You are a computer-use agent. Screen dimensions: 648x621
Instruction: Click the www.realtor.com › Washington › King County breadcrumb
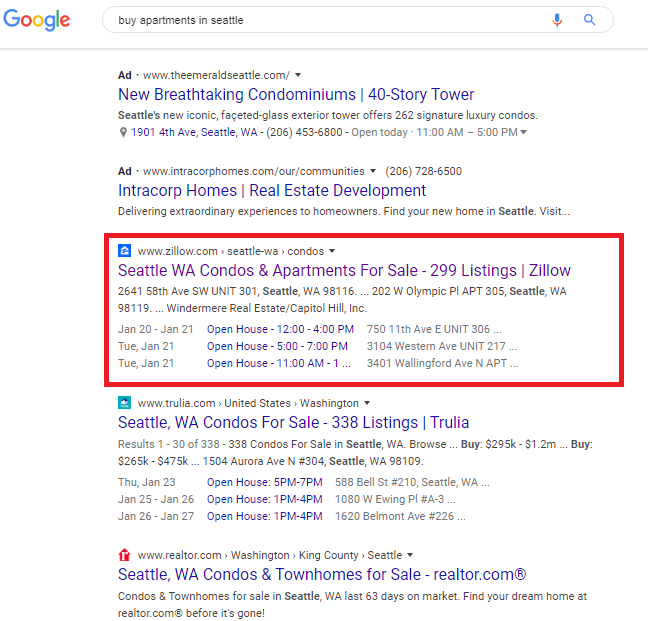[270, 555]
